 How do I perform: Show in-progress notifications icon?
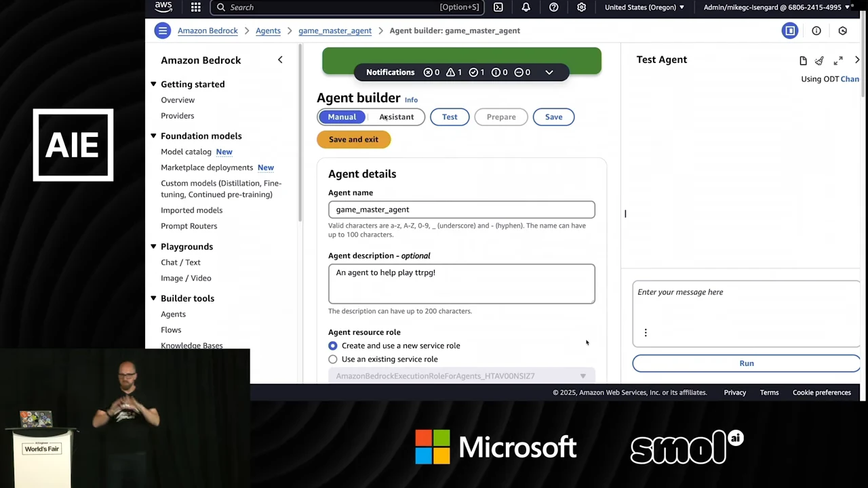[x=522, y=72]
